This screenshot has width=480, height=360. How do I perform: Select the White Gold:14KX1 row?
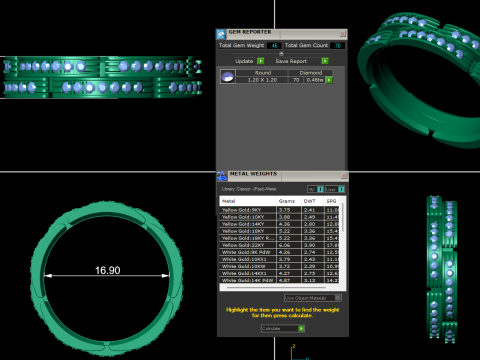click(279, 273)
